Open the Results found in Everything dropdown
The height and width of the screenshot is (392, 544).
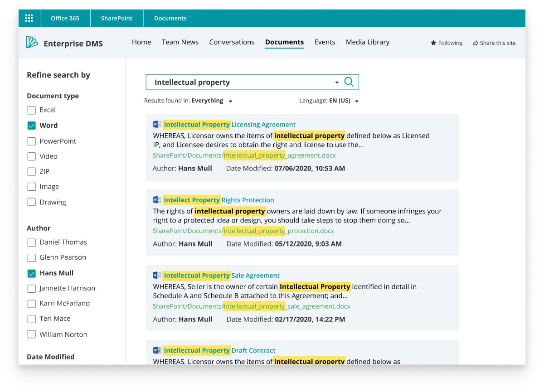(230, 101)
